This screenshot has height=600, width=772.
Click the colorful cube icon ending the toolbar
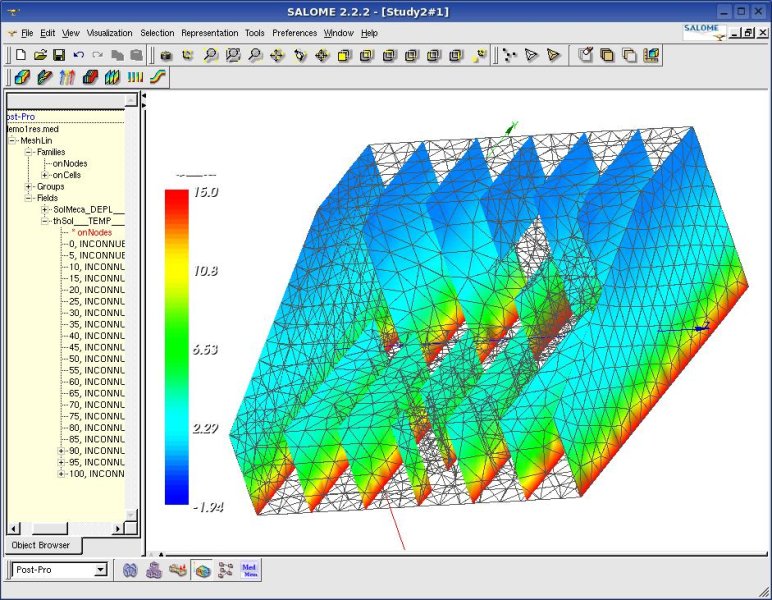(x=651, y=55)
